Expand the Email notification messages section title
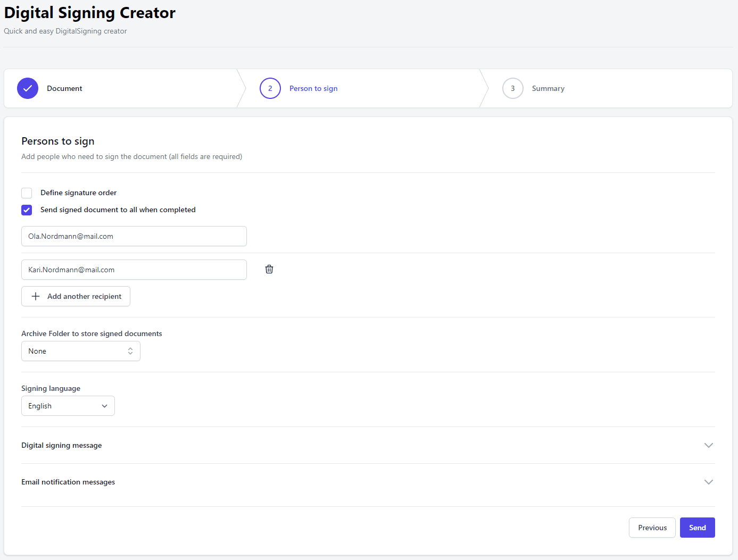738x560 pixels. 68,482
